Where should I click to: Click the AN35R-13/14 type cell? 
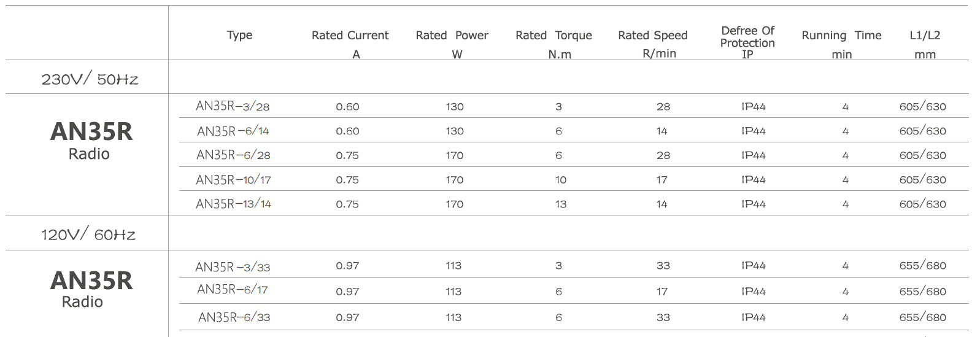click(x=233, y=204)
